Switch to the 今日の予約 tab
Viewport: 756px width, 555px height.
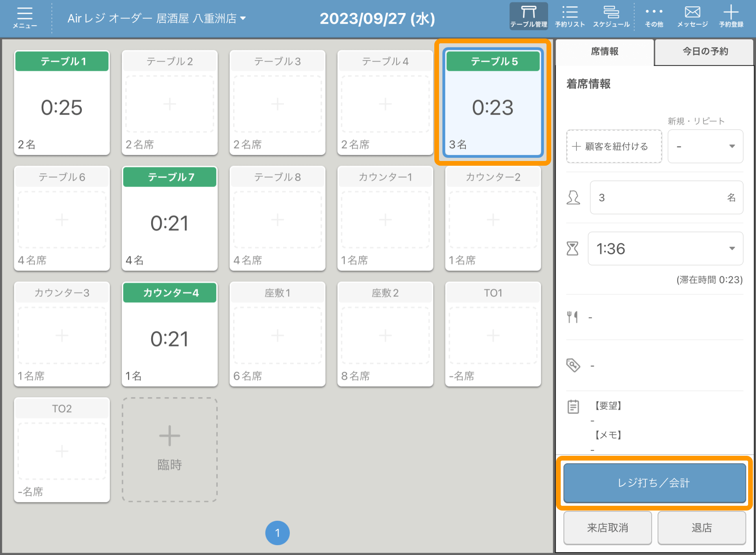pos(705,51)
